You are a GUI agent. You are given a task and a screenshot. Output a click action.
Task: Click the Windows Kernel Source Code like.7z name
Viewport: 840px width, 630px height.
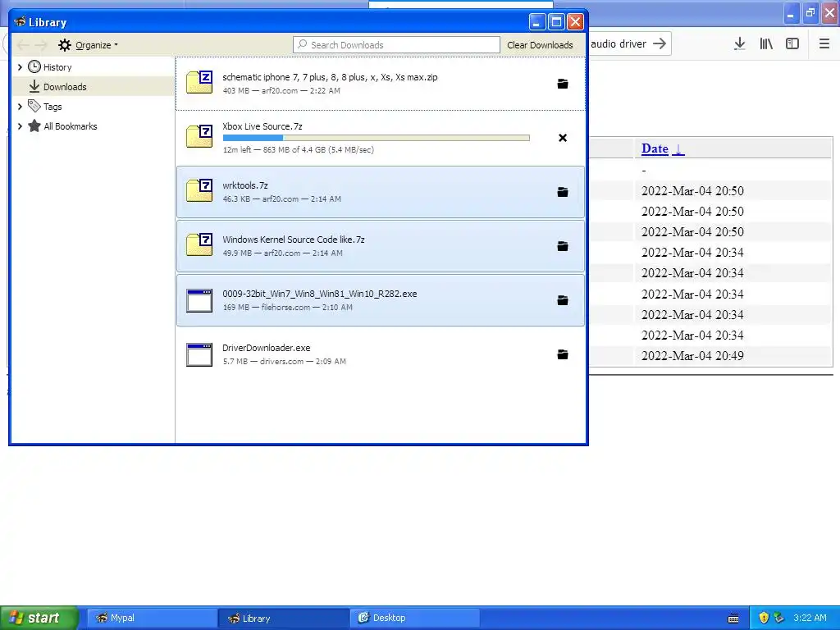coord(294,240)
